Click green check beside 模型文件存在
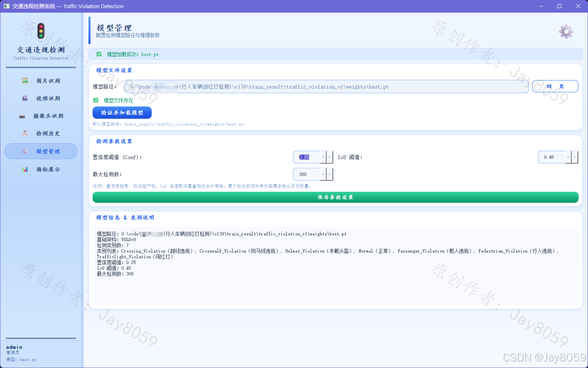588x368 pixels. [96, 100]
